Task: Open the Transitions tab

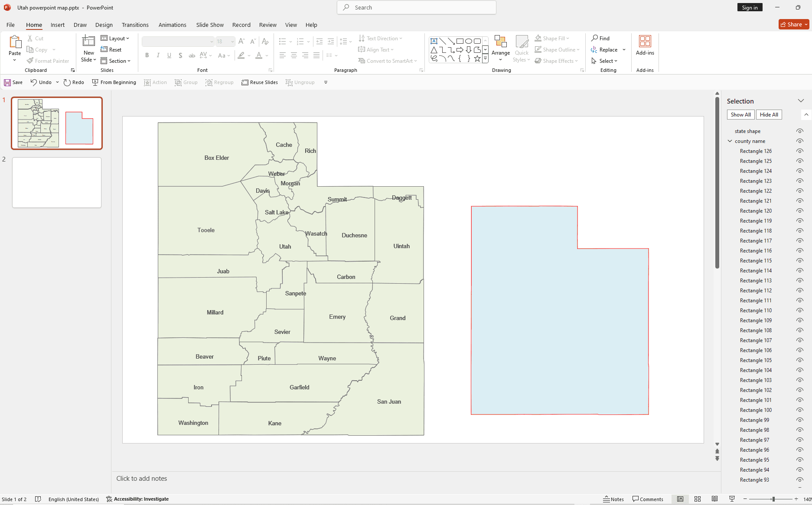Action: tap(135, 25)
